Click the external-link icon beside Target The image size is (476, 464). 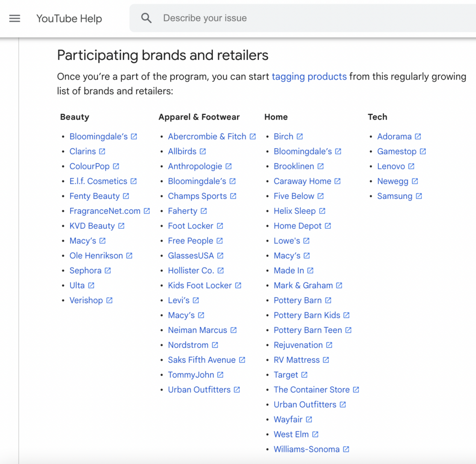[x=304, y=374]
